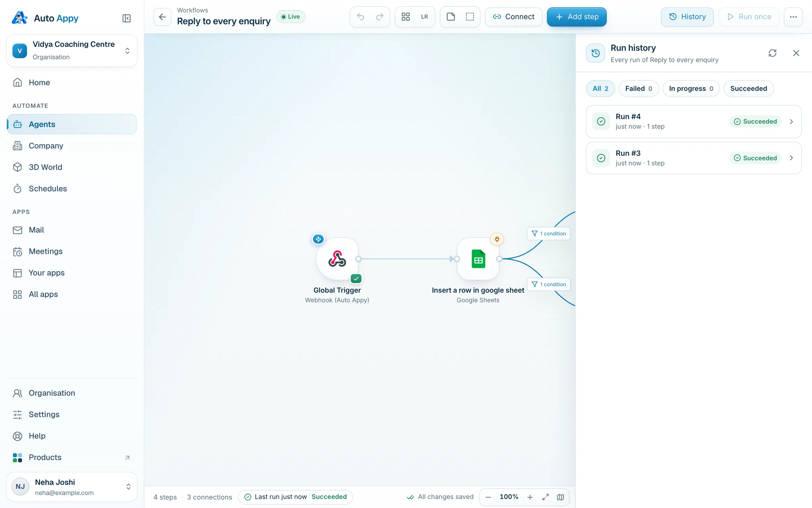Open the Mail app
812x508 pixels.
pyautogui.click(x=72, y=230)
